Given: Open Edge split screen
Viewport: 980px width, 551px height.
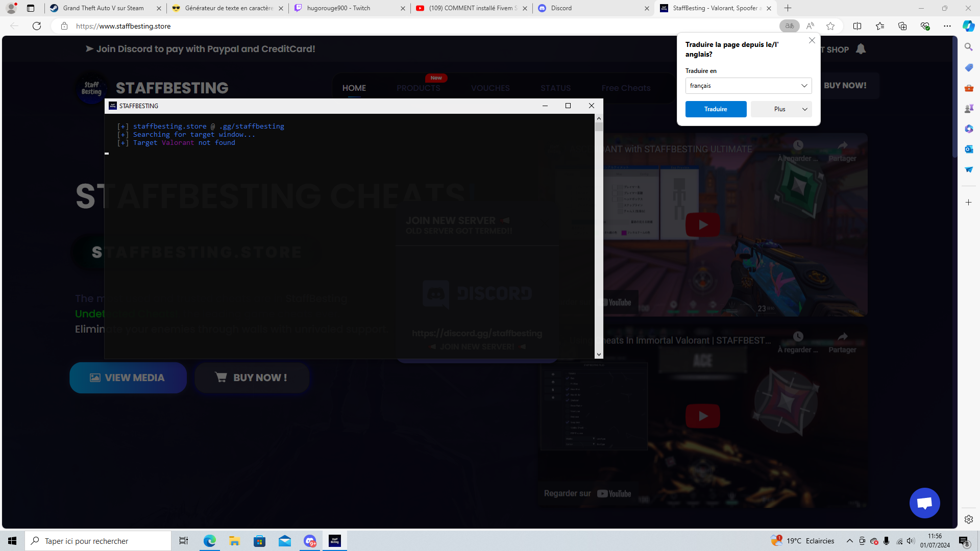Looking at the screenshot, I should click(x=857, y=26).
